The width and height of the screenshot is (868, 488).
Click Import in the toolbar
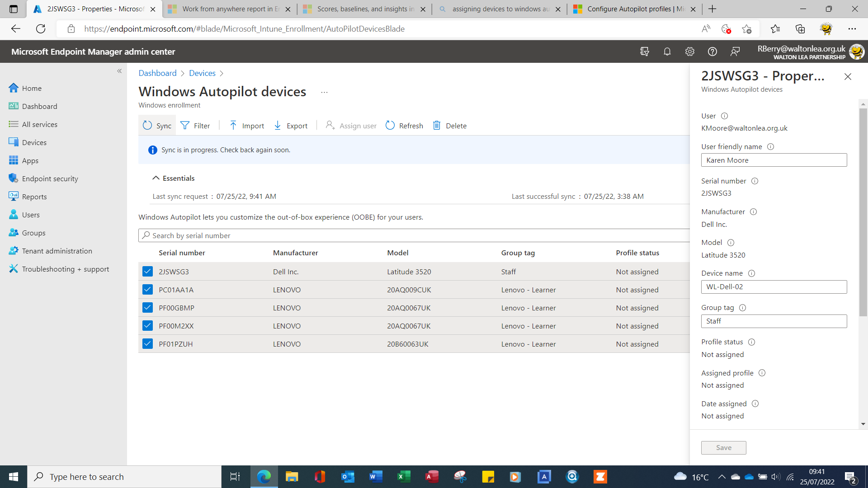click(x=247, y=126)
